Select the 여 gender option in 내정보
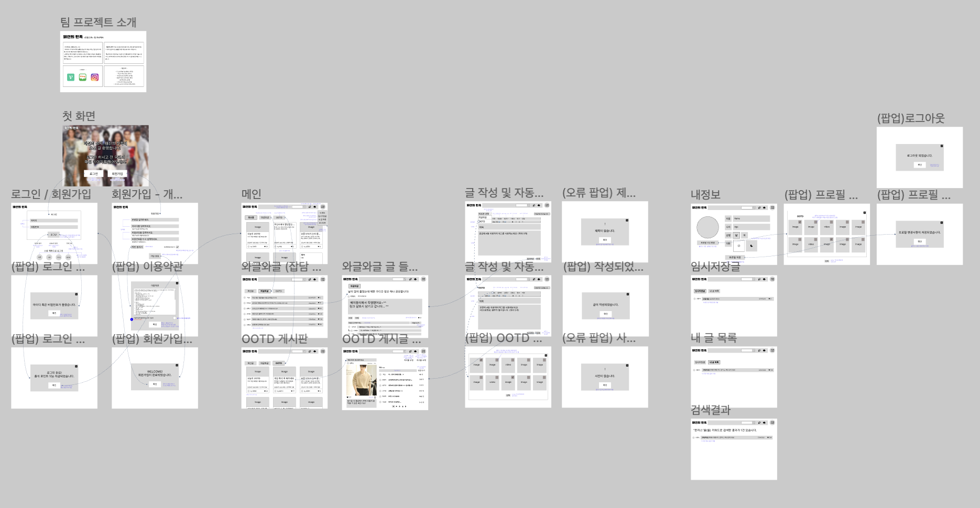This screenshot has height=508, width=980. [x=744, y=235]
